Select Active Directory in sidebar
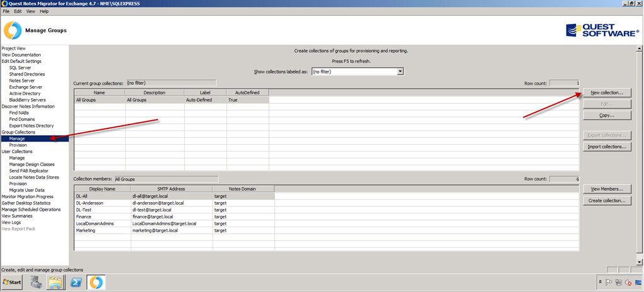 (25, 93)
